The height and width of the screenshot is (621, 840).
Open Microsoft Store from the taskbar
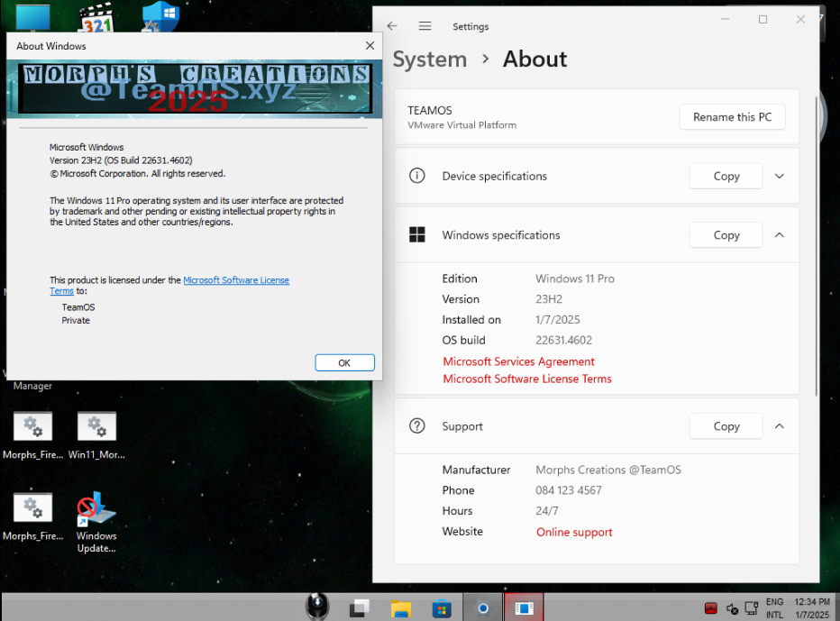442,608
